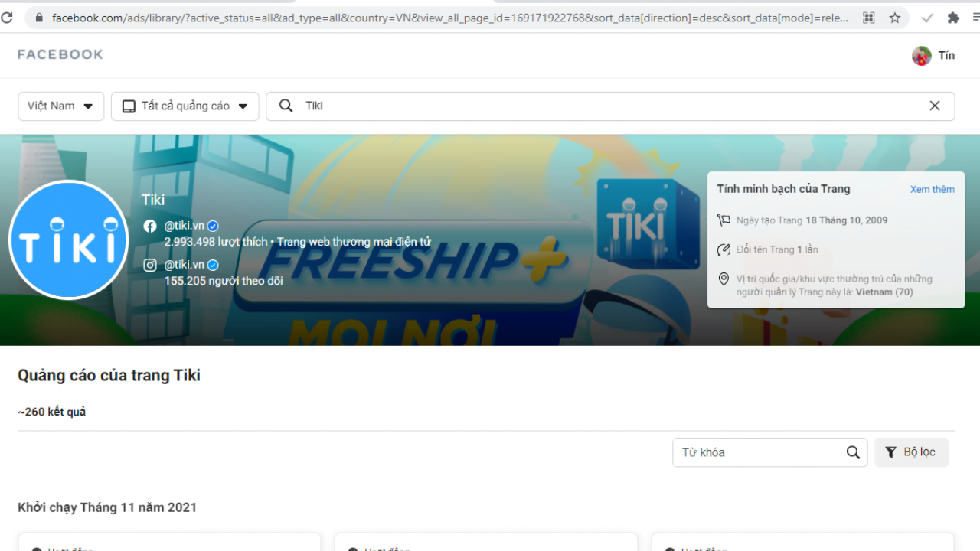Click the Tiki page name on the cover
This screenshot has height=551, width=980.
tap(153, 200)
